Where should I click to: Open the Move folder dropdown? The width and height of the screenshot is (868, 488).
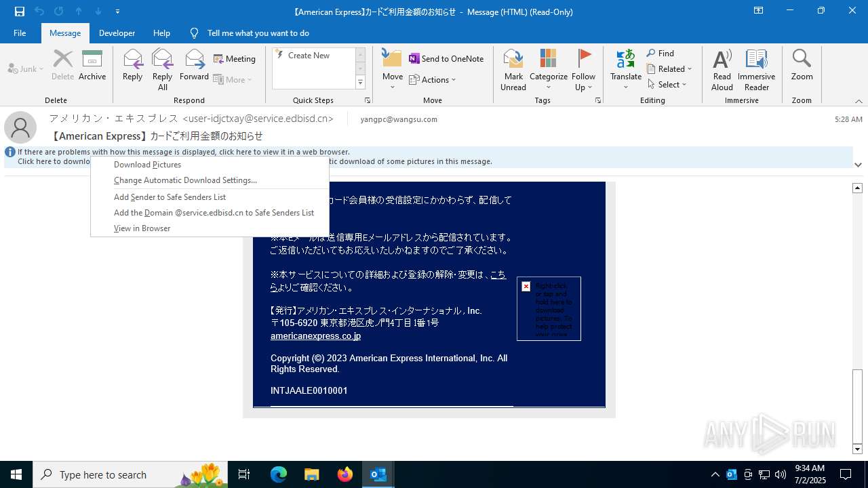(x=393, y=70)
